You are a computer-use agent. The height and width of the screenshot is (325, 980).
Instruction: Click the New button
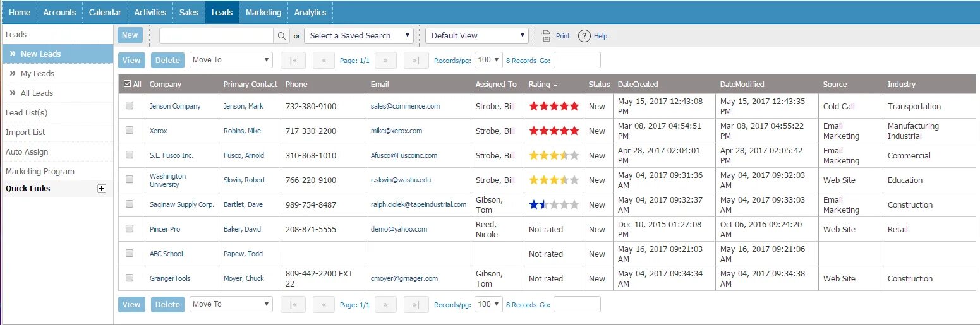point(130,35)
